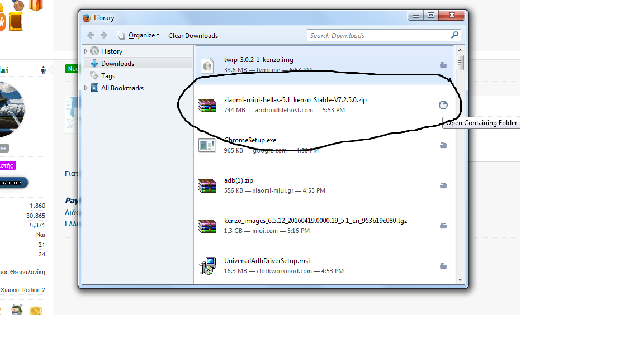This screenshot has width=644, height=362.
Task: Click the 744 MB androidfilehost.com details text
Action: [284, 111]
